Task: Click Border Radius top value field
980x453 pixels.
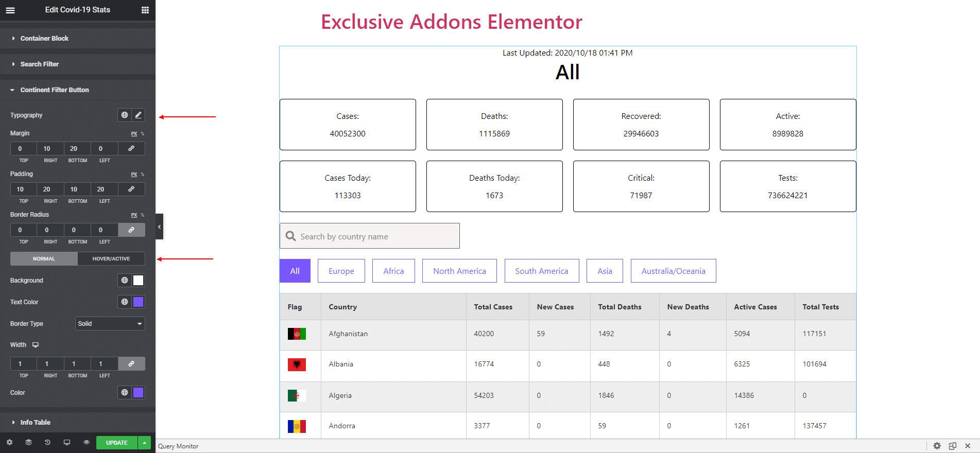Action: 24,230
